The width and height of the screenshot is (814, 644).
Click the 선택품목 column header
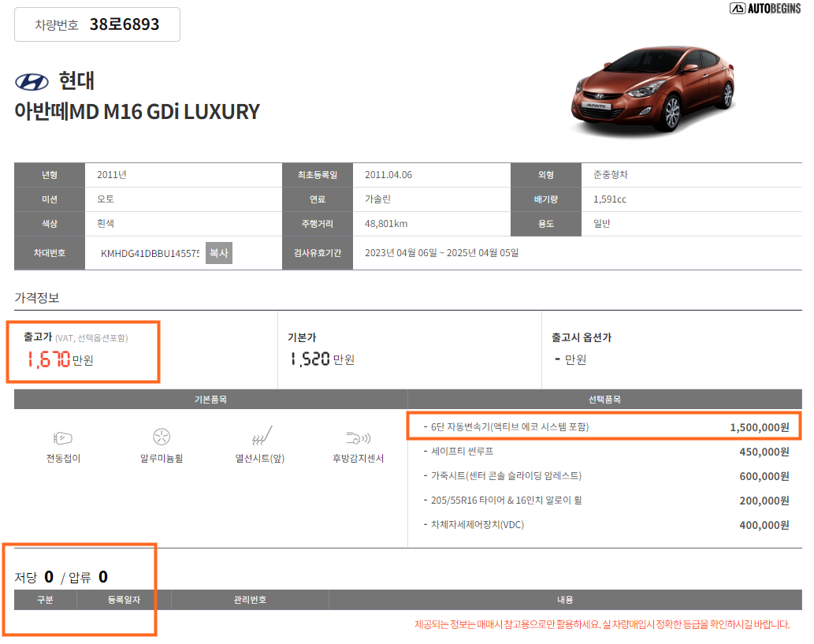[x=605, y=400]
